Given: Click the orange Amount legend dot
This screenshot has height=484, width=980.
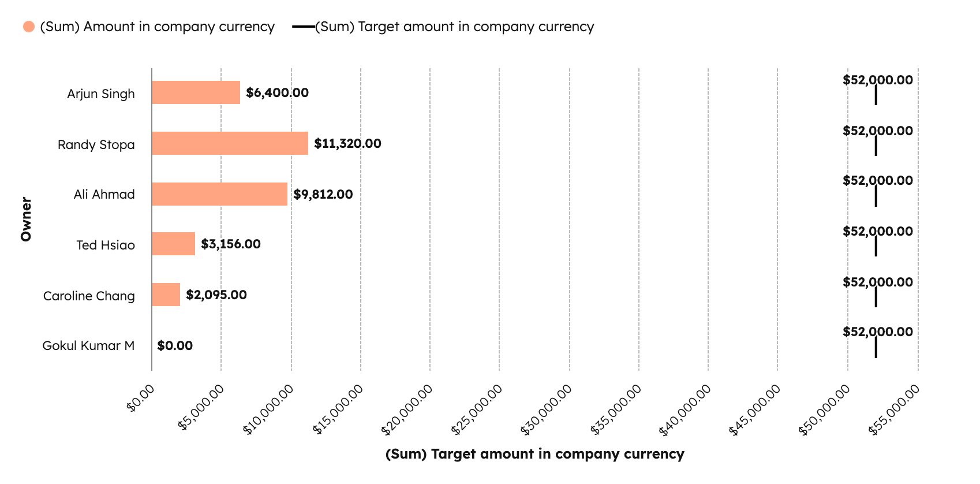Looking at the screenshot, I should 29,27.
